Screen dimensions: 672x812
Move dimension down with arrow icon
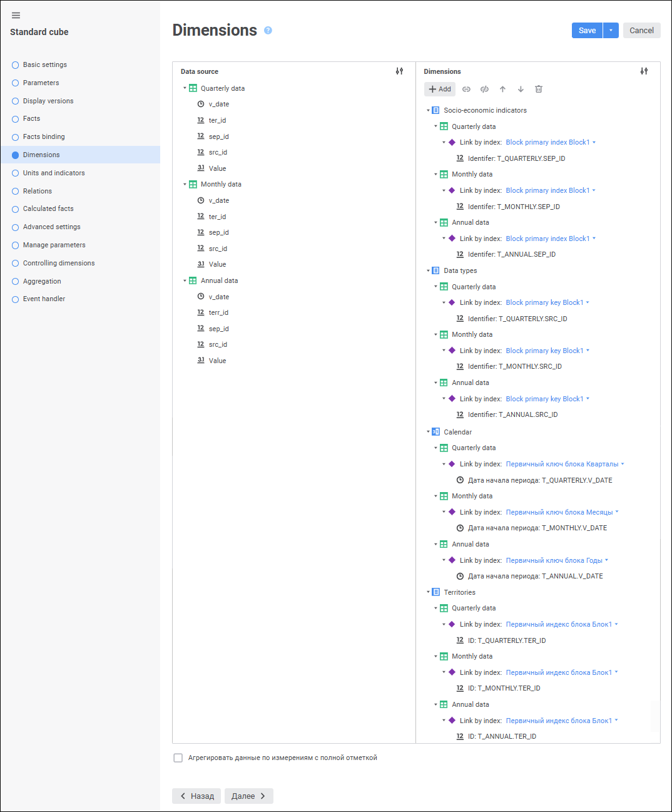tap(521, 89)
